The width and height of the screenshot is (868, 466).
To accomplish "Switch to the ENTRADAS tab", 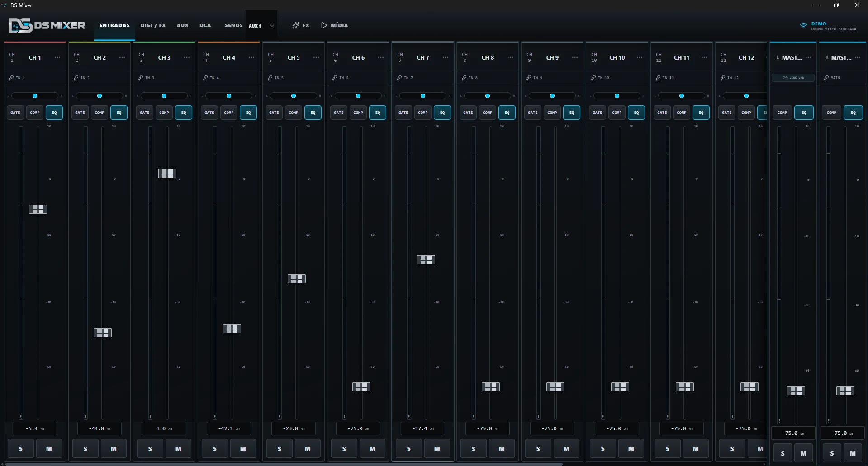I will tap(114, 25).
